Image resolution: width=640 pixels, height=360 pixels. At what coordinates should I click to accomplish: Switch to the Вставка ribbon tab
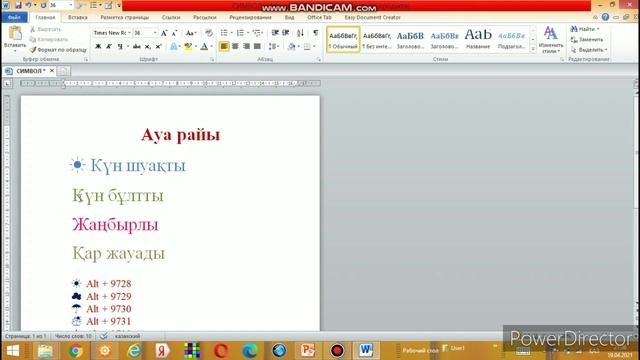coord(78,18)
